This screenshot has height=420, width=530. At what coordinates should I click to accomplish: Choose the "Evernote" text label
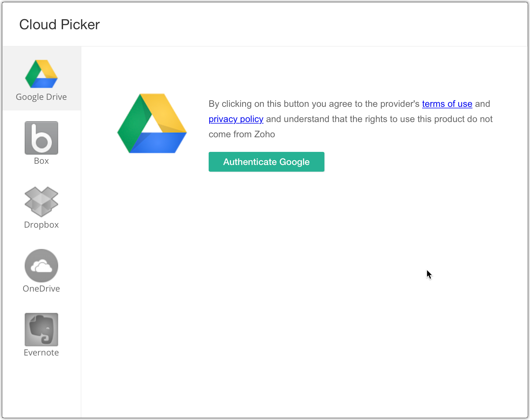(41, 352)
